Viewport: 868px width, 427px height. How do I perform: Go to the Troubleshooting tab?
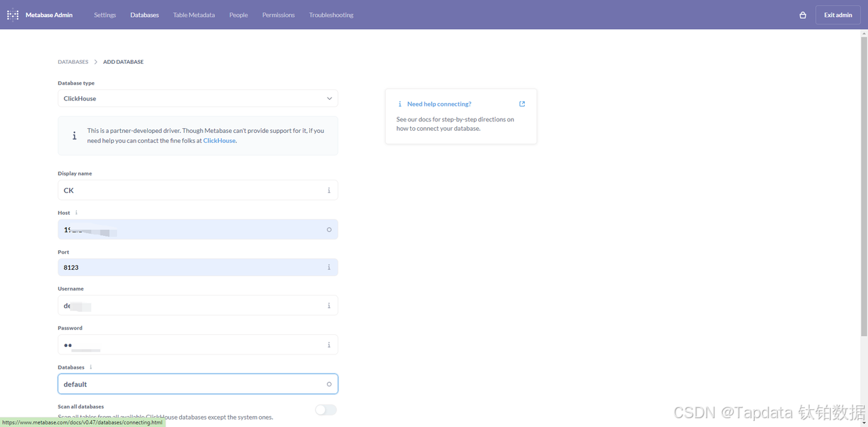pos(331,15)
